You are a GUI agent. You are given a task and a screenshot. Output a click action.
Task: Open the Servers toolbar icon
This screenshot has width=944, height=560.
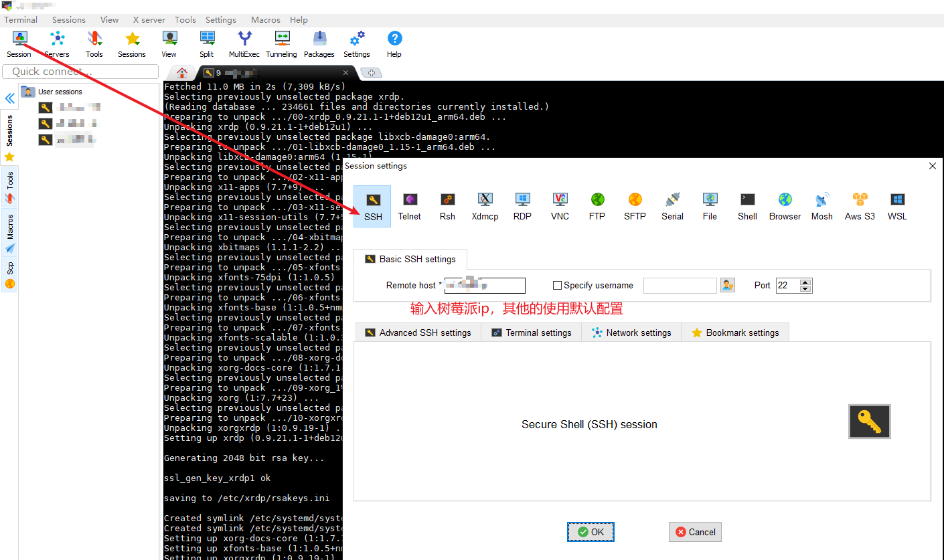click(x=57, y=44)
